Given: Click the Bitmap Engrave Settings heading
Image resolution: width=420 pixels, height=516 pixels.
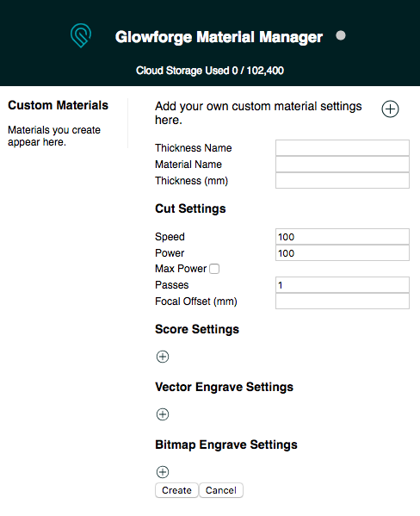Looking at the screenshot, I should pyautogui.click(x=226, y=445).
